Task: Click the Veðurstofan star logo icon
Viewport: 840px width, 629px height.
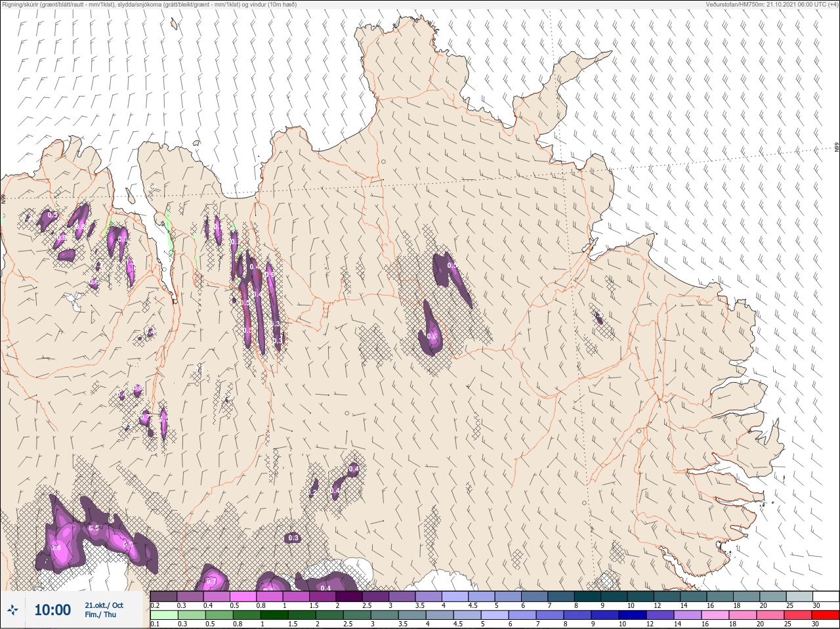Action: 14,610
